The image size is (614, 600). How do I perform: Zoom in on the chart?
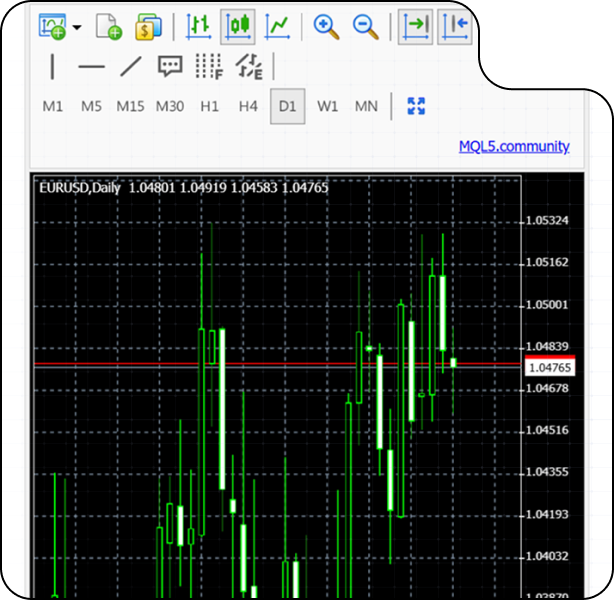tap(326, 27)
